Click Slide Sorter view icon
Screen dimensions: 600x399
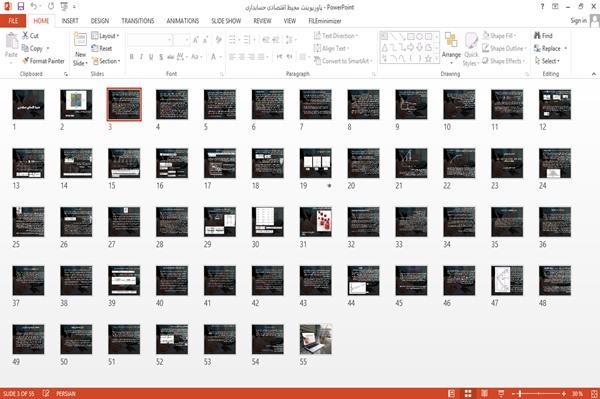point(468,393)
